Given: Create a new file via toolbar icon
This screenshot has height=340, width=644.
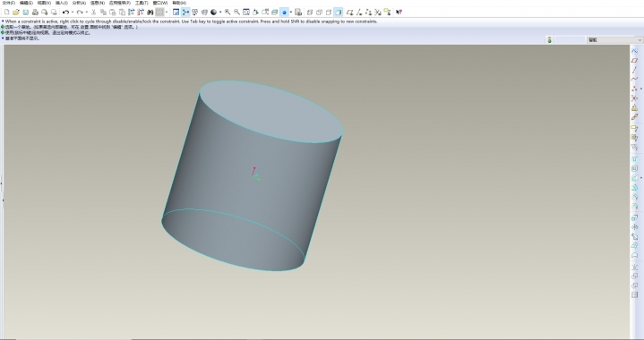Looking at the screenshot, I should click(x=7, y=13).
